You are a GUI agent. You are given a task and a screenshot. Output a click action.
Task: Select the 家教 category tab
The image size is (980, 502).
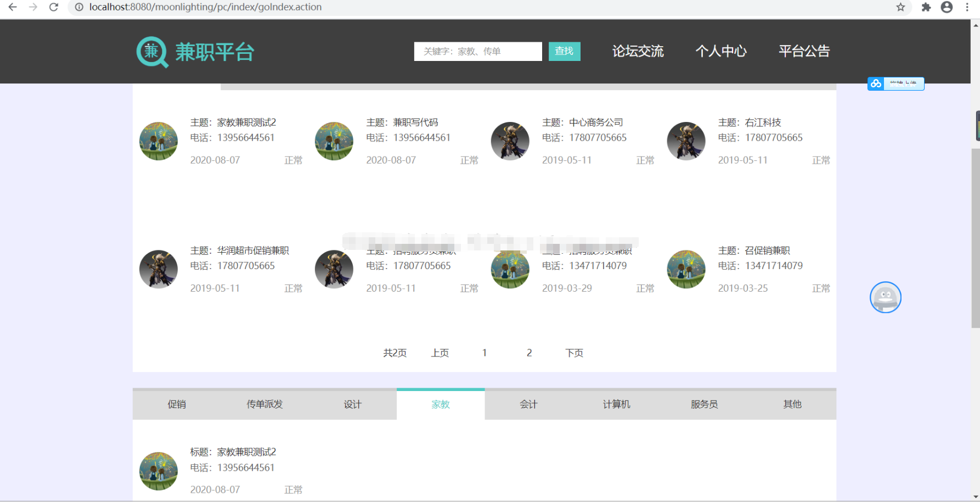click(441, 404)
